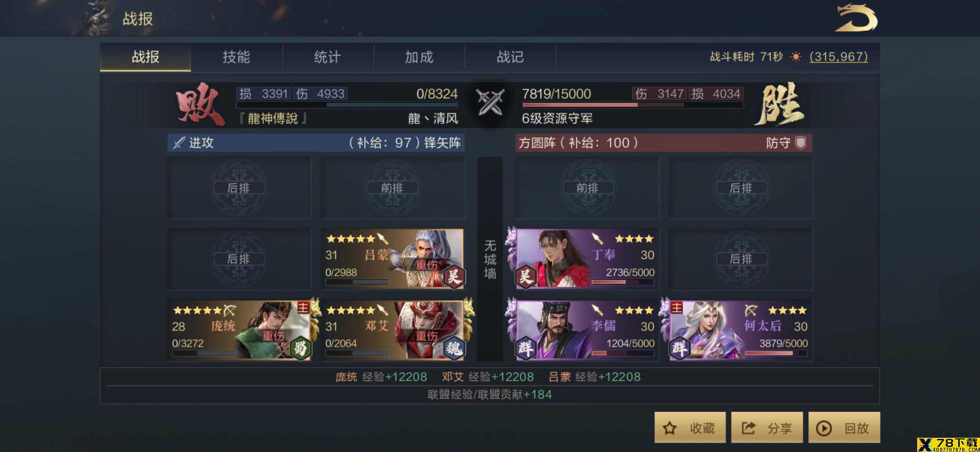The height and width of the screenshot is (452, 980).
Task: Click the star icon on 收藏 button
Action: click(669, 428)
